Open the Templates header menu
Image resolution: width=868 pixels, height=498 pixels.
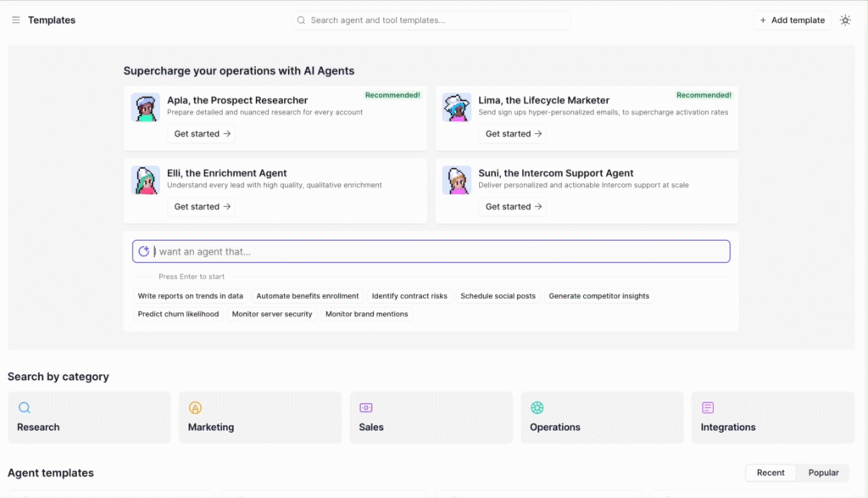point(51,20)
